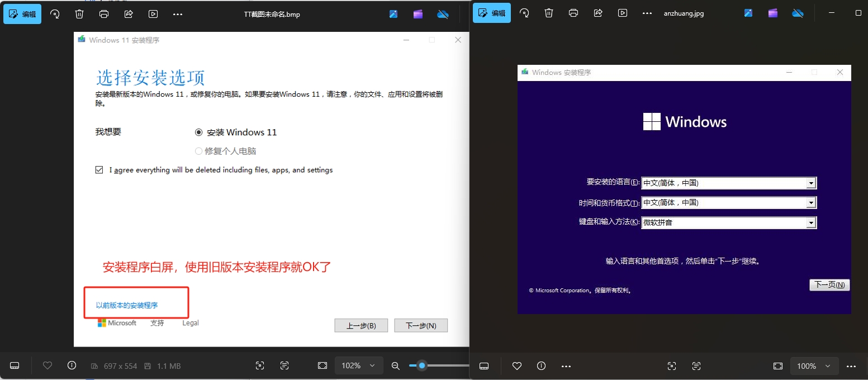Open settings ellipsis right of 100% zoom

click(851, 366)
